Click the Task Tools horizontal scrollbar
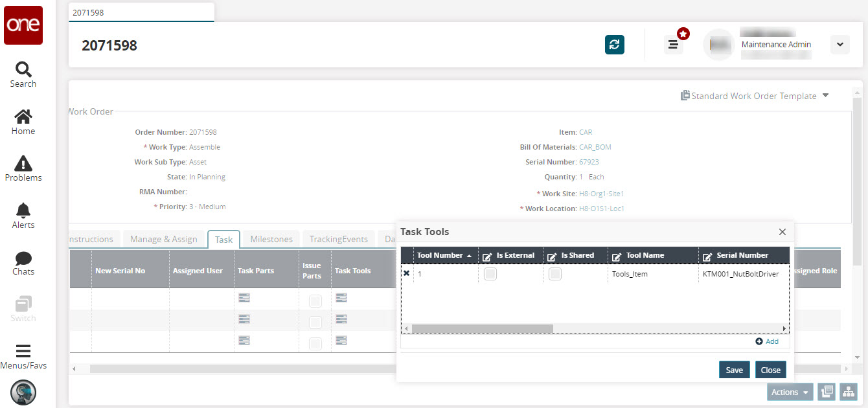Viewport: 868px width, 408px height. (483, 328)
